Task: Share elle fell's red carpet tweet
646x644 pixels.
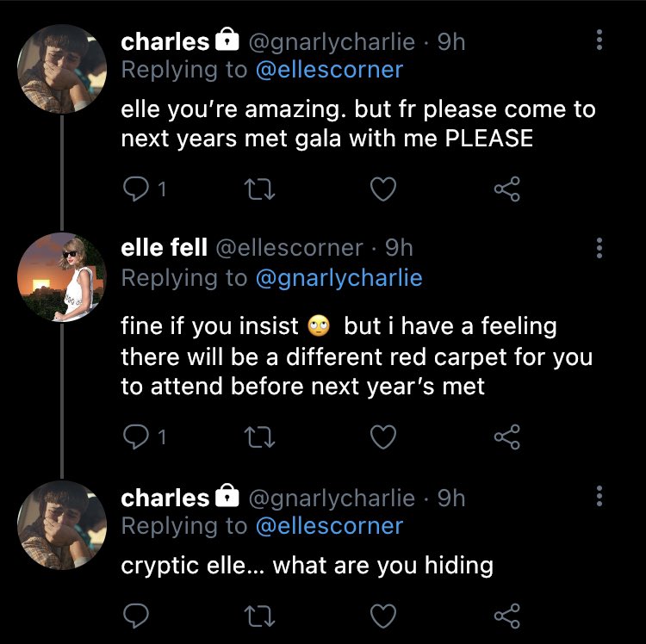Action: tap(507, 437)
